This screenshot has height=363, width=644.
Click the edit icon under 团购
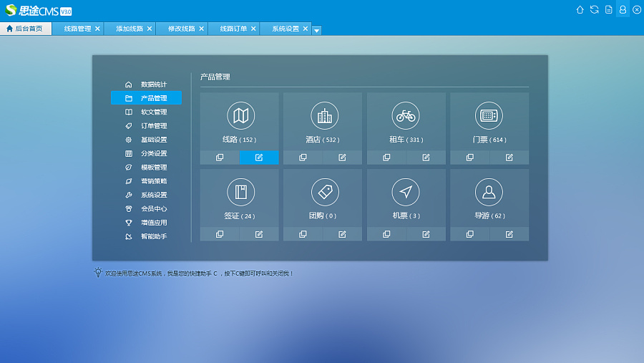pos(342,234)
